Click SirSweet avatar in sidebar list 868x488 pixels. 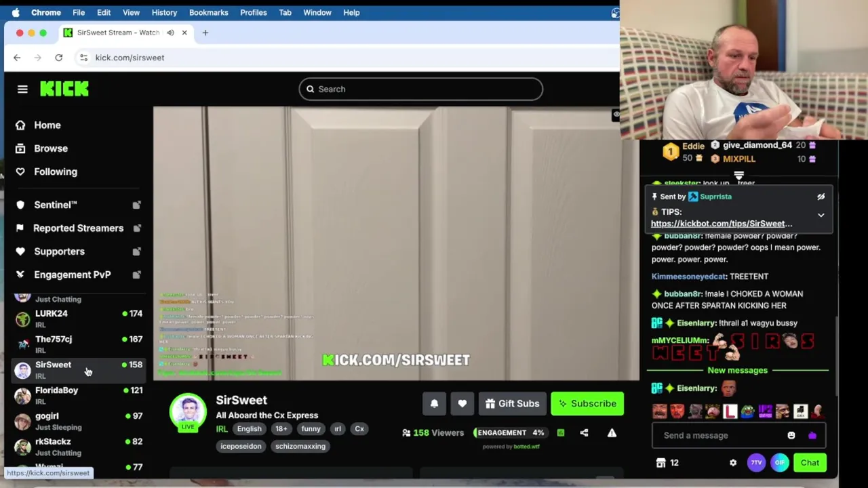[23, 370]
